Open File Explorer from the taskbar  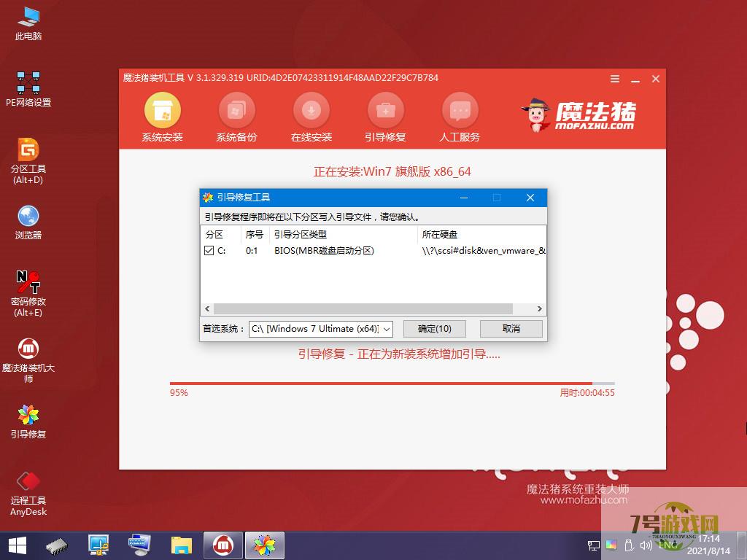pos(181,546)
